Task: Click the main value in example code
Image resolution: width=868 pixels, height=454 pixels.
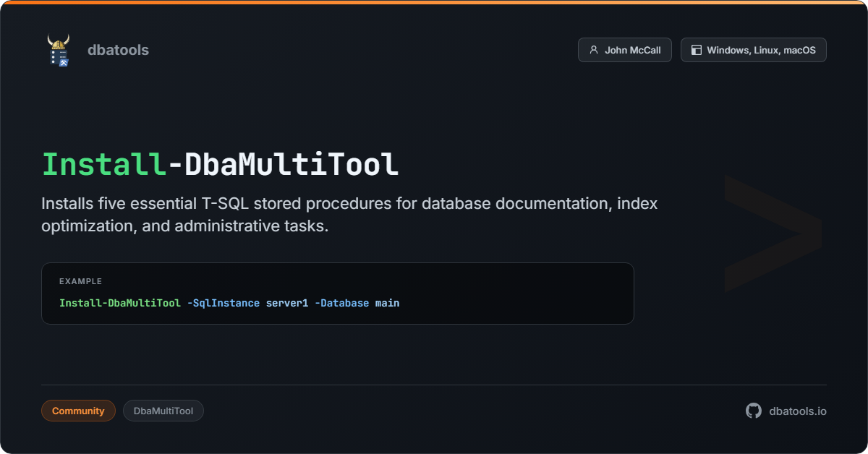Action: (387, 303)
